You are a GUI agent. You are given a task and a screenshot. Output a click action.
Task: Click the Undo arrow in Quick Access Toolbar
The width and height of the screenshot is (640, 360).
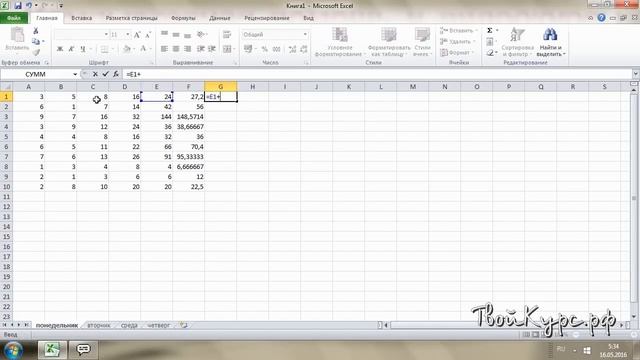pos(29,6)
